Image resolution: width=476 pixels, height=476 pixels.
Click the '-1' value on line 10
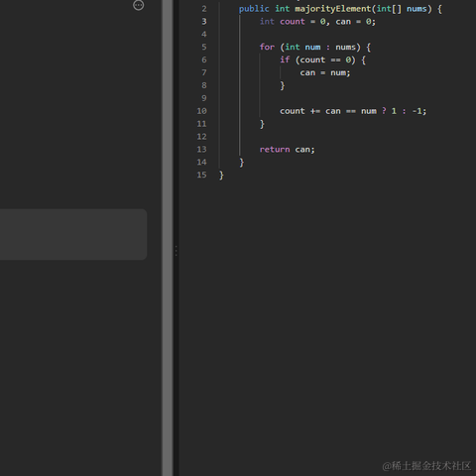(417, 111)
